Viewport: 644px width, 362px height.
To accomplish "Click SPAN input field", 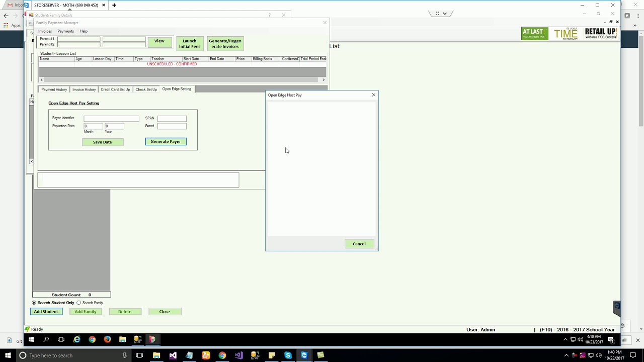I will pos(172,119).
